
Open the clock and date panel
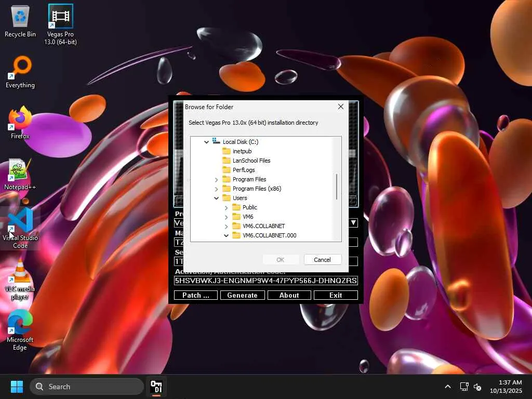[506, 387]
